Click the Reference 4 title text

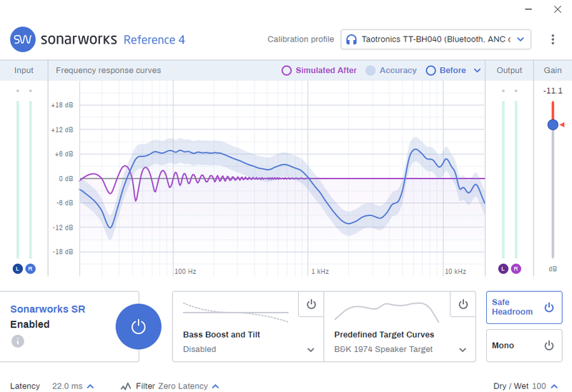(x=154, y=39)
